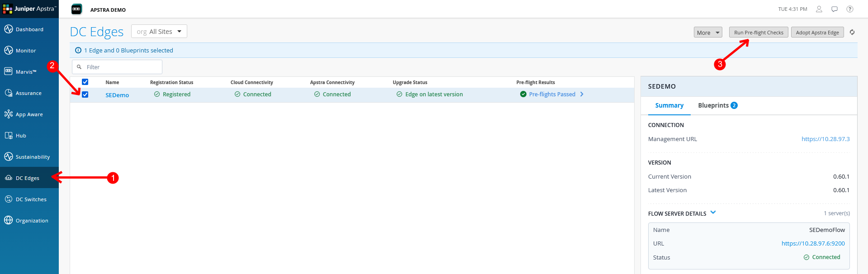The width and height of the screenshot is (868, 274).
Task: Click the Apstra Demo organization avatar icon
Action: [x=77, y=9]
